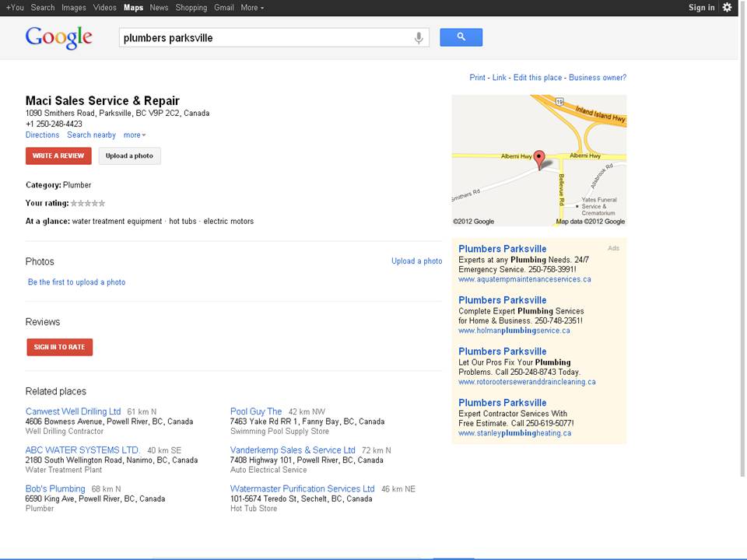Click the Highway 19 shield on map
This screenshot has width=747, height=560.
click(559, 101)
